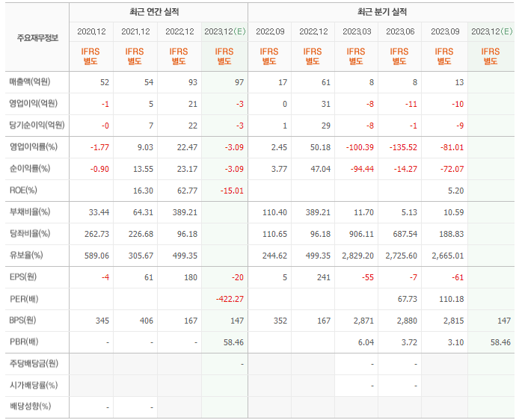Click the 영업이익률(%) row label
The image size is (519, 420).
point(33,146)
